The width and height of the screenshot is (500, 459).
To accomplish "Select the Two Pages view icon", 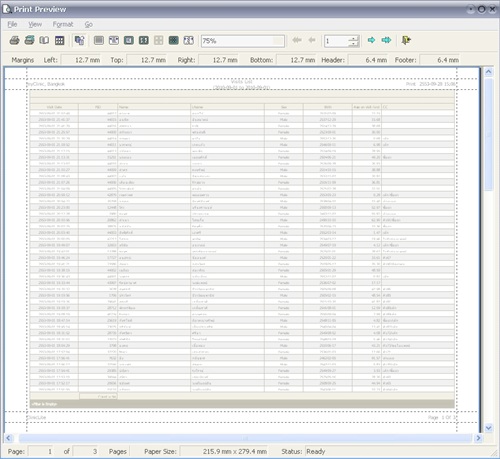I will coord(144,40).
